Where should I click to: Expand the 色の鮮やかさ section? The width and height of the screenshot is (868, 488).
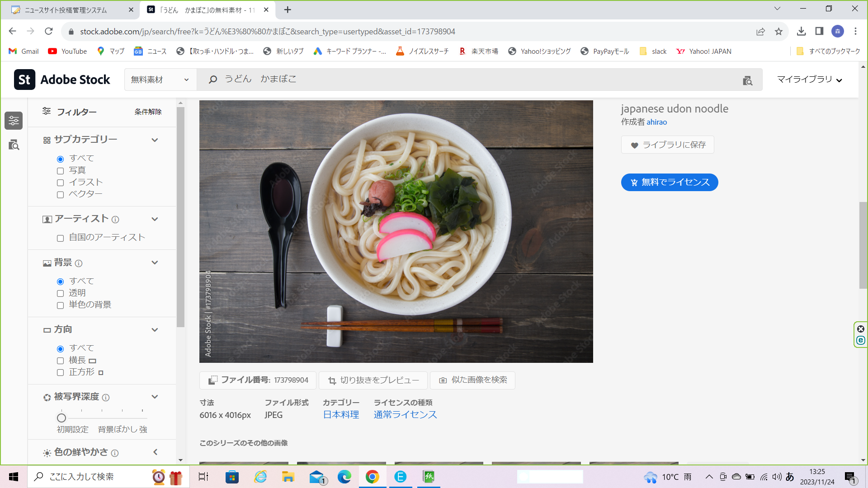click(x=155, y=452)
